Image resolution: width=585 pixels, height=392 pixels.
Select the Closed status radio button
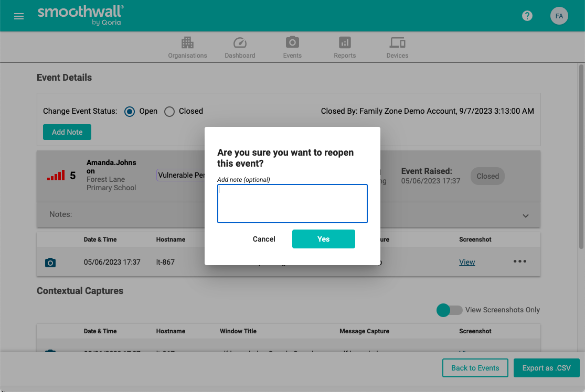pos(169,111)
